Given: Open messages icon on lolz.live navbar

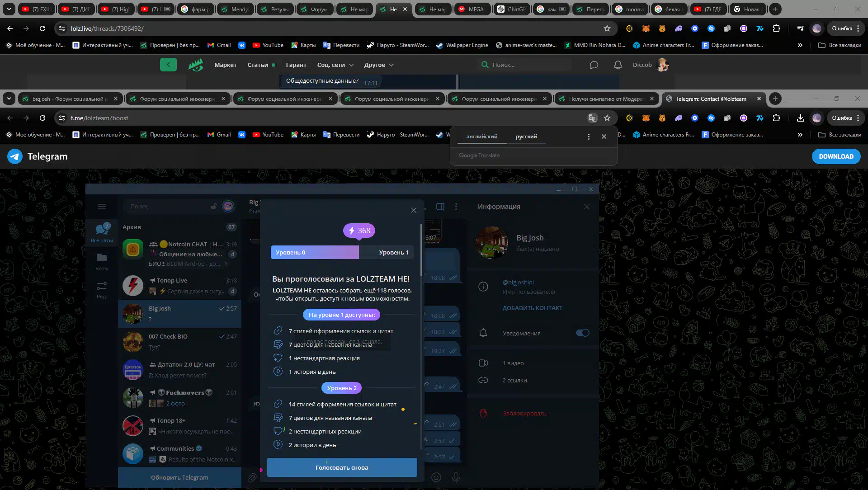Looking at the screenshot, I should 594,65.
